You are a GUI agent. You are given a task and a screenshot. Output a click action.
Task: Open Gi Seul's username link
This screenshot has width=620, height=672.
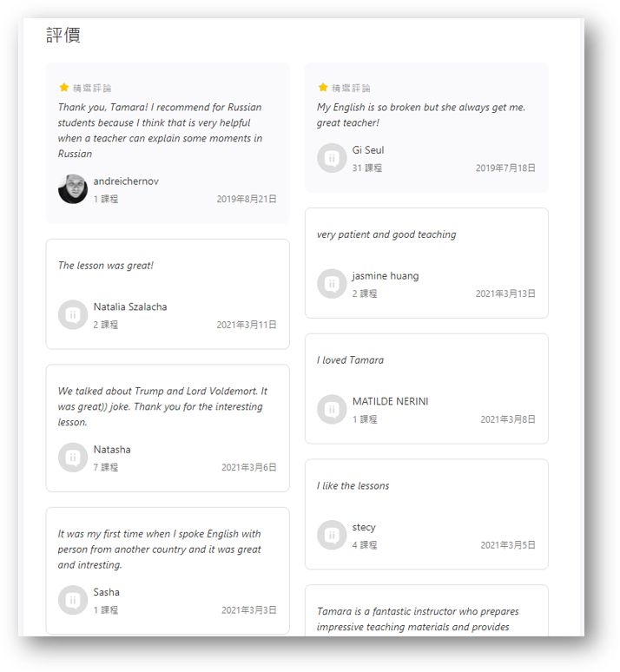[x=368, y=150]
